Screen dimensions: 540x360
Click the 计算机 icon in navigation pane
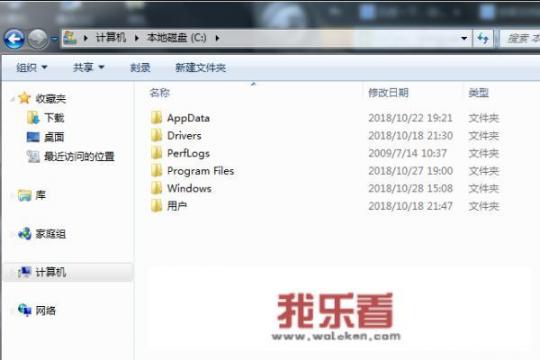tap(24, 272)
